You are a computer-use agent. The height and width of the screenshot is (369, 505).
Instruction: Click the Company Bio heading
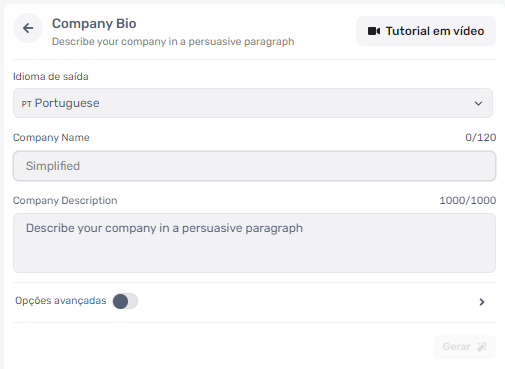(x=94, y=24)
